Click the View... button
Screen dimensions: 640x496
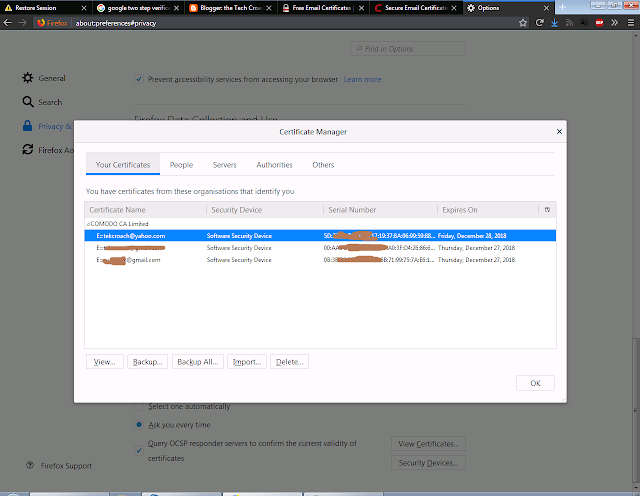[104, 362]
